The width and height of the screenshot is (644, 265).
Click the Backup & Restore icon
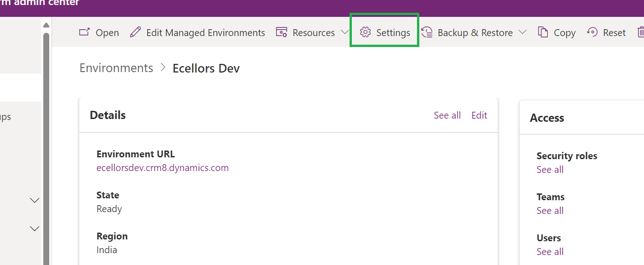(427, 32)
